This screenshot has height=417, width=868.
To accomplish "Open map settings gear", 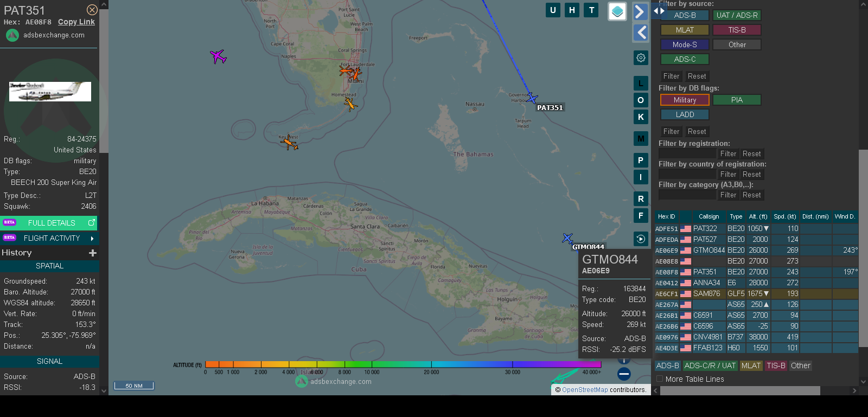I will coord(641,57).
